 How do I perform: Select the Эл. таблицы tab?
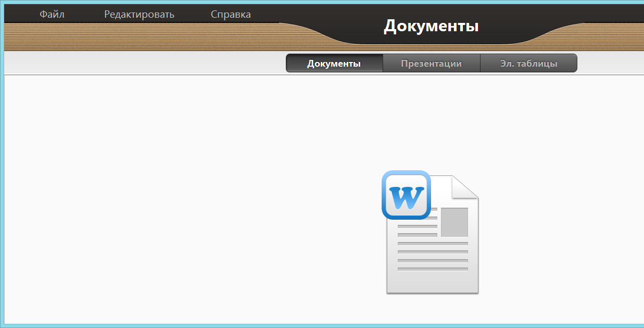[x=528, y=64]
